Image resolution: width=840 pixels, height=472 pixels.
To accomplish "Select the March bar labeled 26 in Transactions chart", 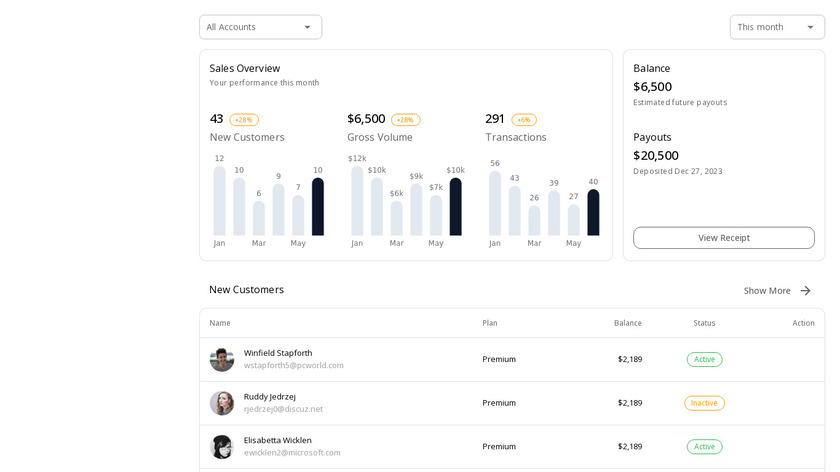I will [x=534, y=221].
